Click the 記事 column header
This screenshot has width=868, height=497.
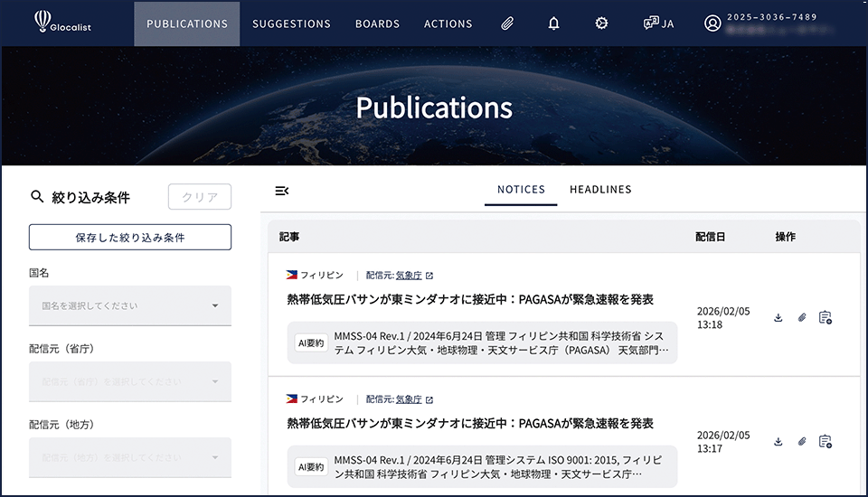[x=289, y=237]
